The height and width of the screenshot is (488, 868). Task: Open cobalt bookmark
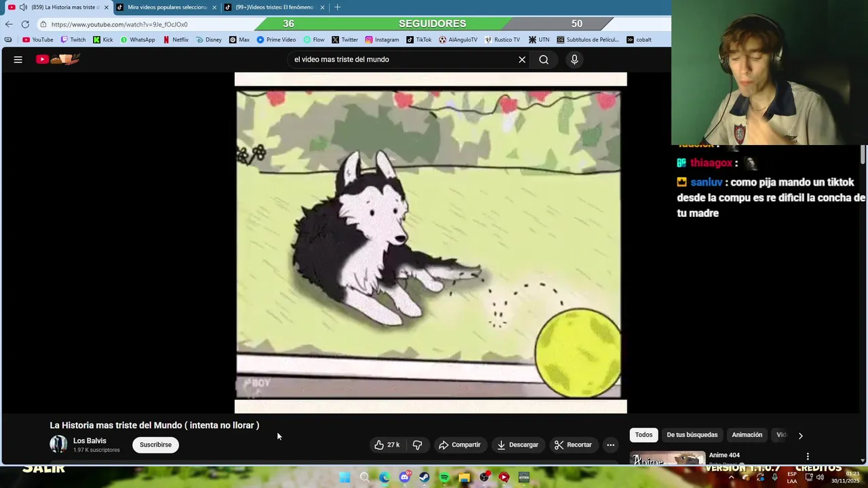(x=639, y=40)
